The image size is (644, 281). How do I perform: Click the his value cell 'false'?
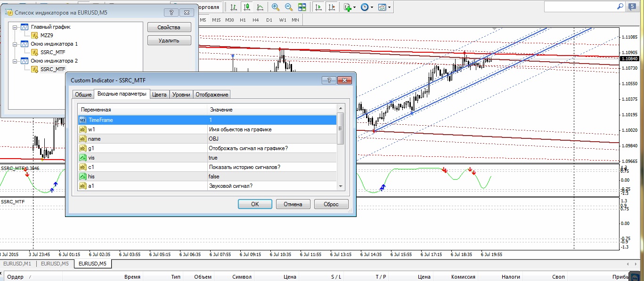pos(271,177)
